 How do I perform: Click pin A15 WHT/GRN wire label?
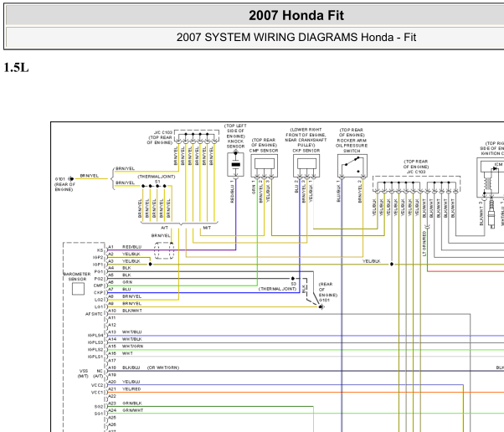click(133, 346)
